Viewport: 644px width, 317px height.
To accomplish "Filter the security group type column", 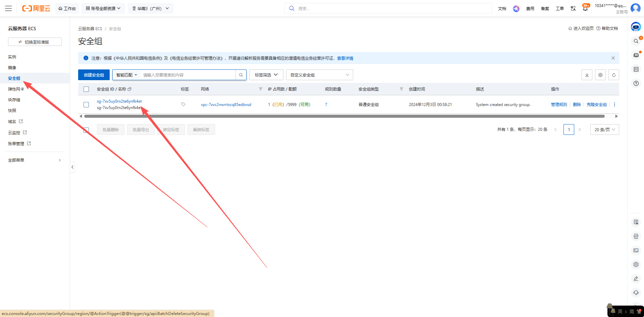I will pyautogui.click(x=401, y=89).
